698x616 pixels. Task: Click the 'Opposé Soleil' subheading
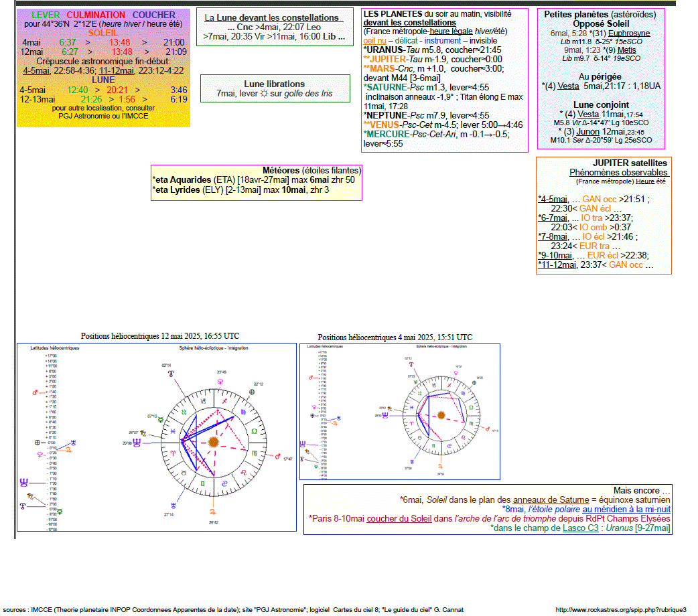click(x=601, y=24)
